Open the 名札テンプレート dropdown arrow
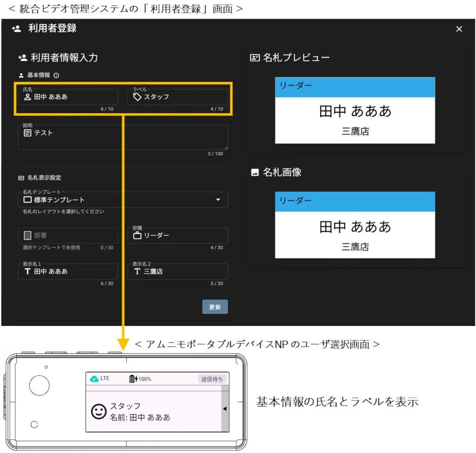This screenshot has height=453, width=476. click(x=218, y=200)
